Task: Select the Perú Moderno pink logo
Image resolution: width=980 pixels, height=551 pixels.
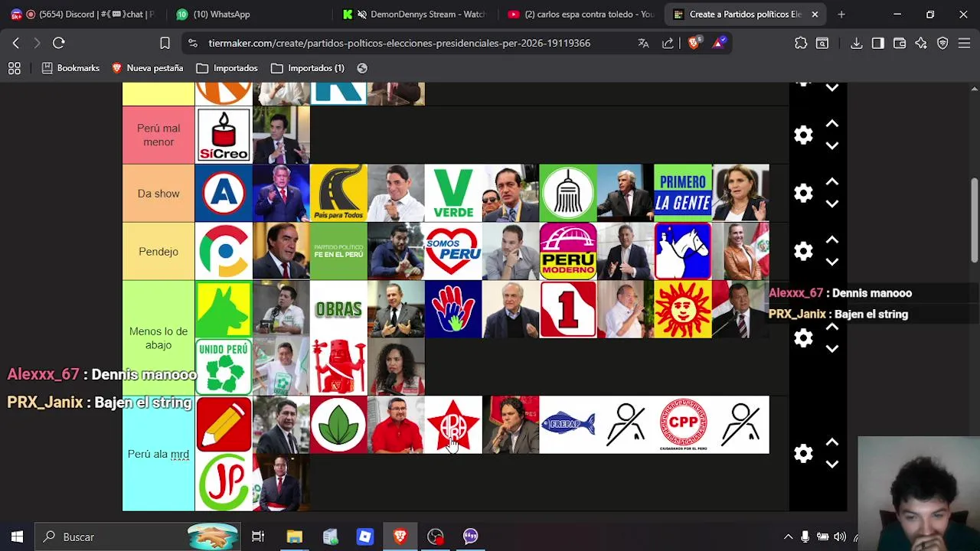Action: pyautogui.click(x=568, y=252)
